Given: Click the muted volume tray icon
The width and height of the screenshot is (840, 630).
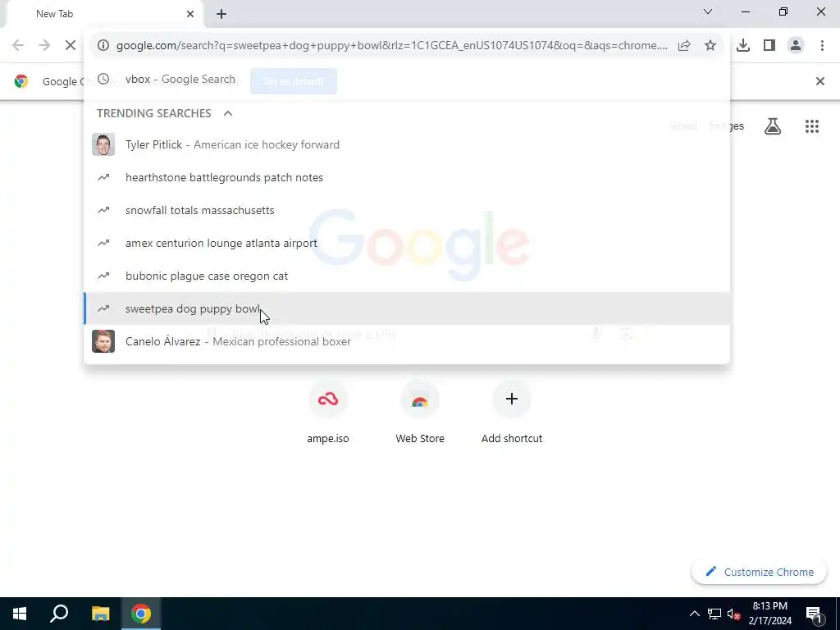Looking at the screenshot, I should pyautogui.click(x=734, y=614).
